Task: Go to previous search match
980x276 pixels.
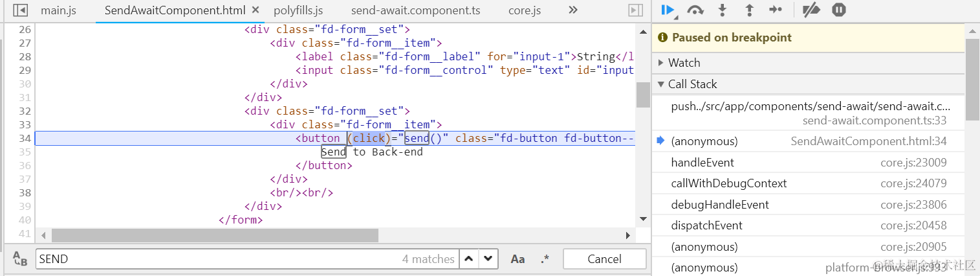Action: 469,259
